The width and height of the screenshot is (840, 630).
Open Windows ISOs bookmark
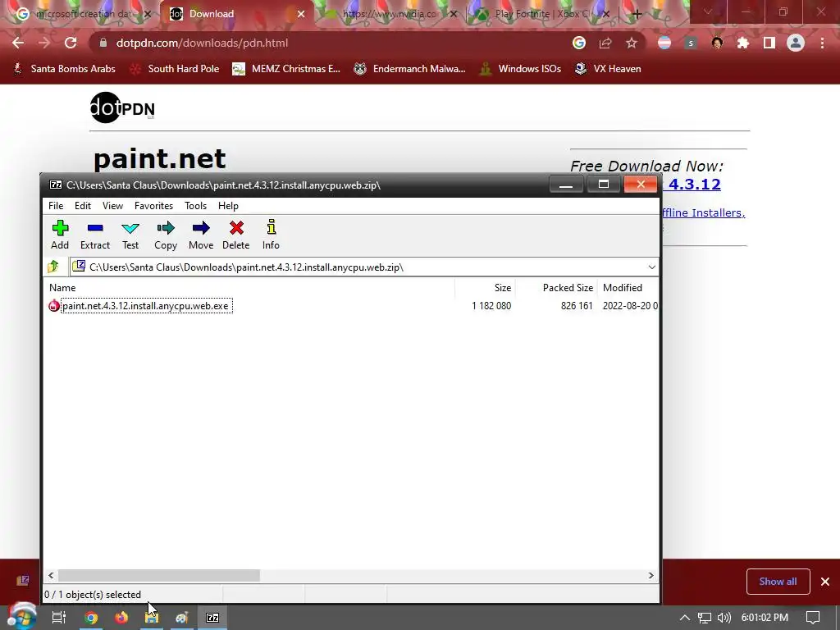tap(520, 69)
